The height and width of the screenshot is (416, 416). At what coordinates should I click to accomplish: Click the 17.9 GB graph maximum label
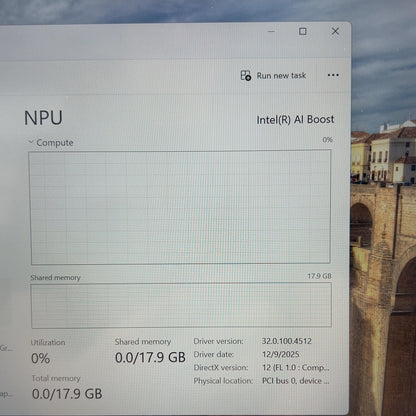pos(319,276)
